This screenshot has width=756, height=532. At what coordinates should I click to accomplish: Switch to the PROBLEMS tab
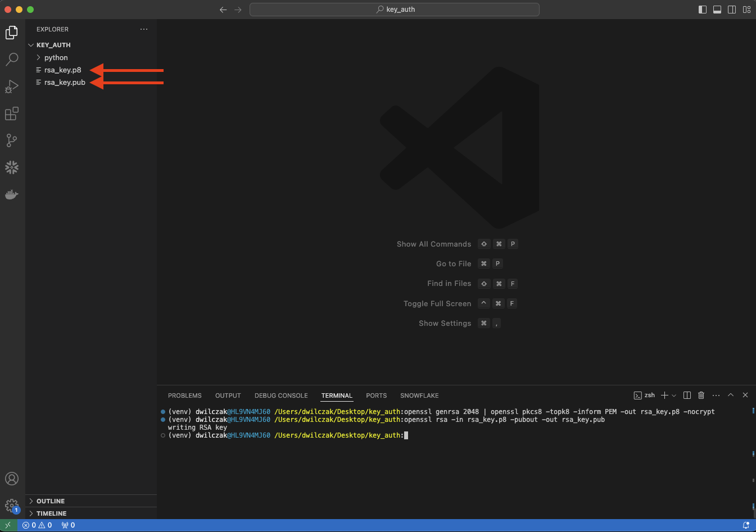pyautogui.click(x=184, y=395)
